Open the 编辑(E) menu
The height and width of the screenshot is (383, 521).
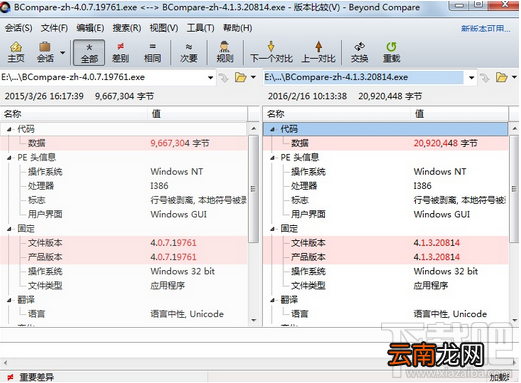[x=90, y=28]
